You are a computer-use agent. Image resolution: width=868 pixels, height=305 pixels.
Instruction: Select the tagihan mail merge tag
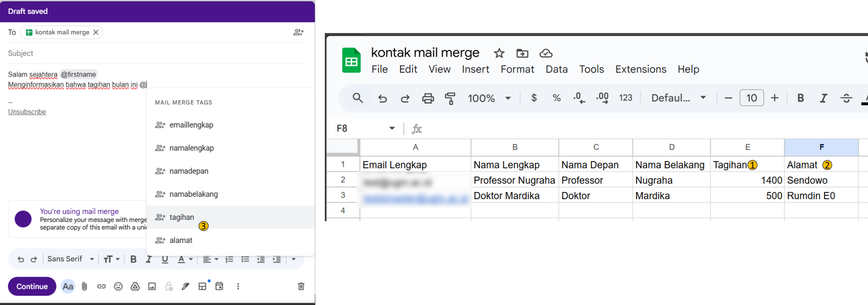182,217
